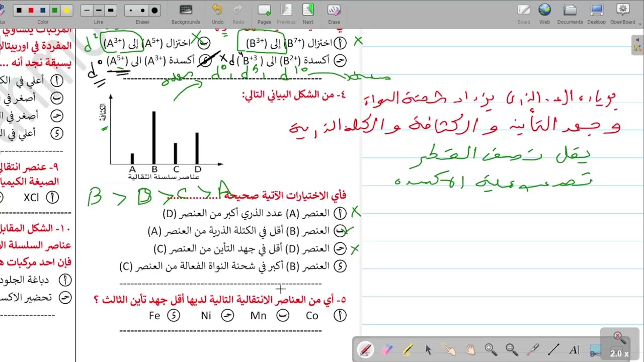This screenshot has width=644, height=362.
Task: Reset zoom using the 2.0 x magnifier
Action: pyautogui.click(x=619, y=345)
